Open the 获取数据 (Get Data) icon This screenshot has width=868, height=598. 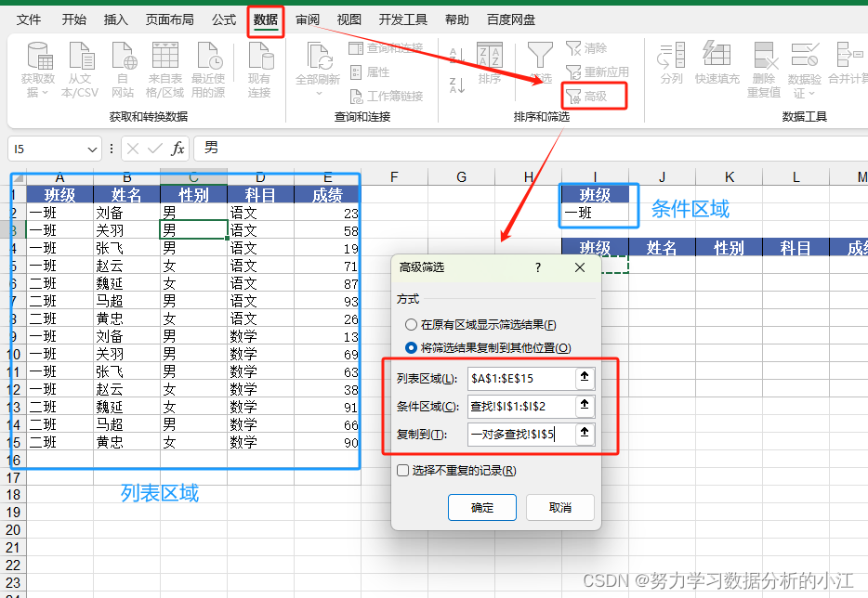pos(40,56)
